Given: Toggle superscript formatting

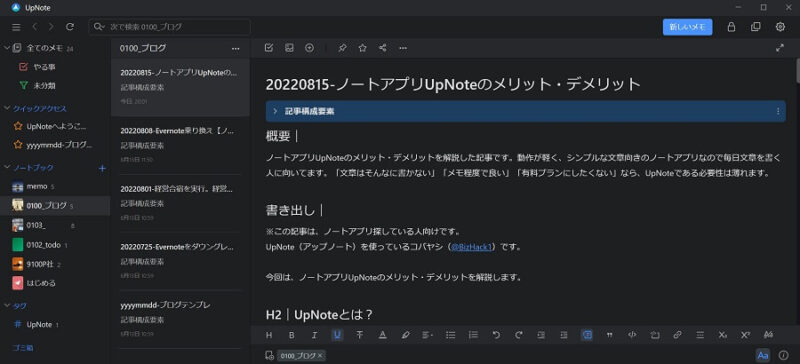Looking at the screenshot, I should (x=745, y=335).
